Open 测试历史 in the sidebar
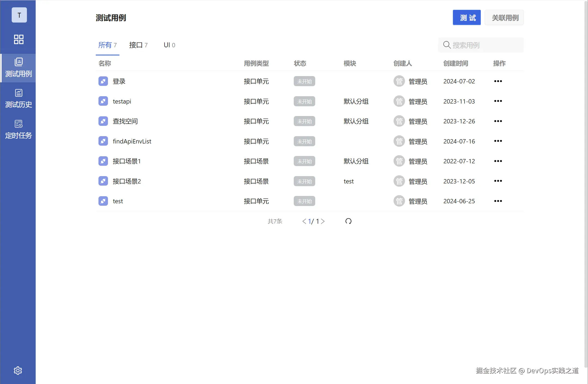This screenshot has width=588, height=384. click(18, 98)
